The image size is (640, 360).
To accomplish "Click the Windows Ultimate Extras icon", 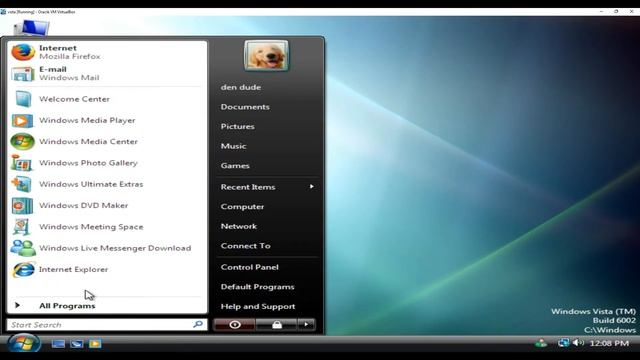I will tap(22, 184).
